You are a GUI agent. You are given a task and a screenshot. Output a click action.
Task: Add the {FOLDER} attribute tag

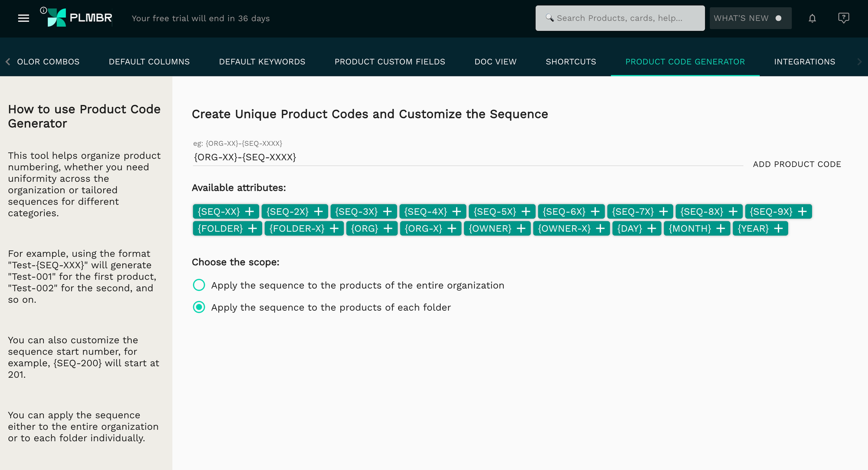(253, 229)
